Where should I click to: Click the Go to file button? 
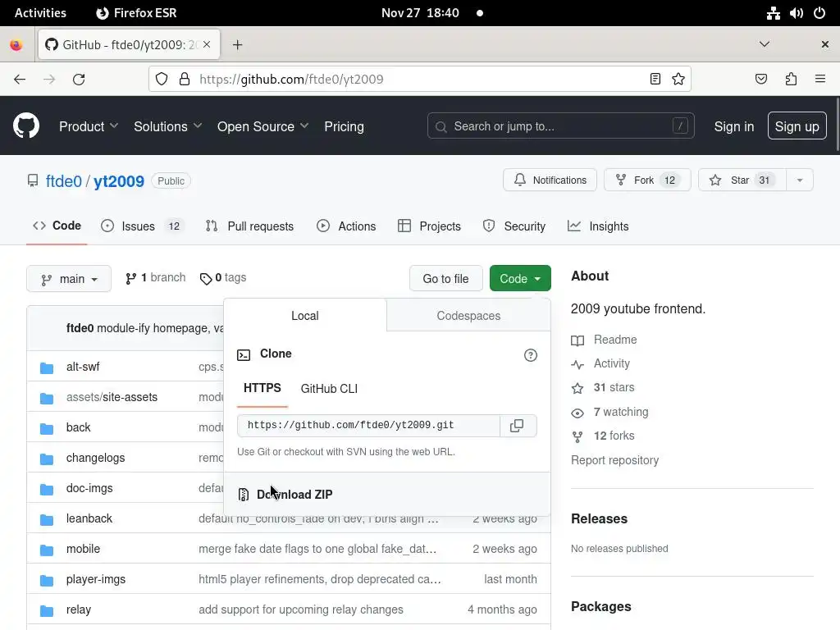pos(445,279)
